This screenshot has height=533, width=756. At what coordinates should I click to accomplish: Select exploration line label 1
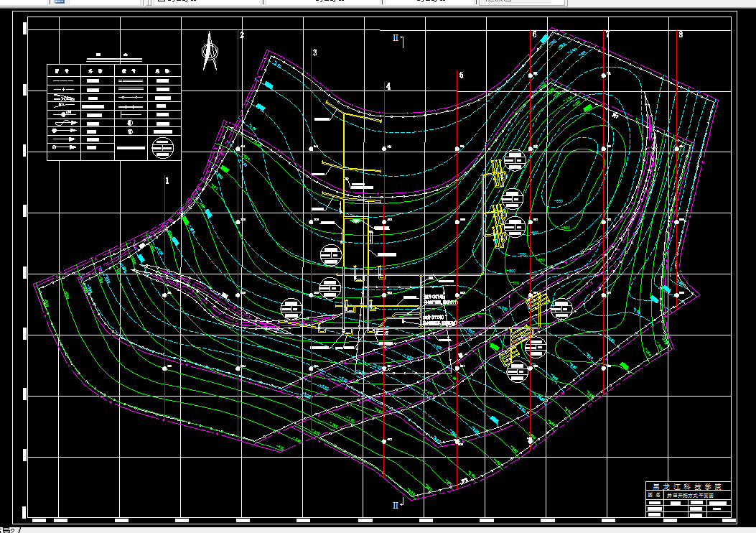167,181
